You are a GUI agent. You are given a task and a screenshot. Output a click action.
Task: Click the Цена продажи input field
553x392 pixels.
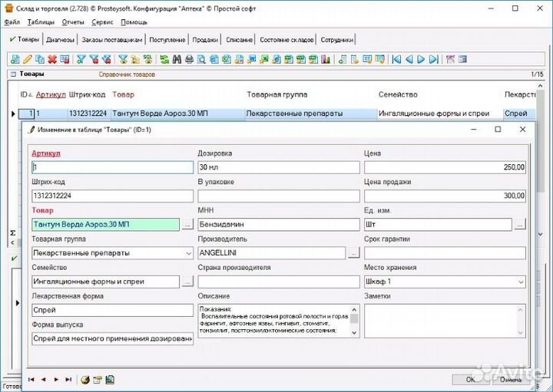(x=445, y=196)
